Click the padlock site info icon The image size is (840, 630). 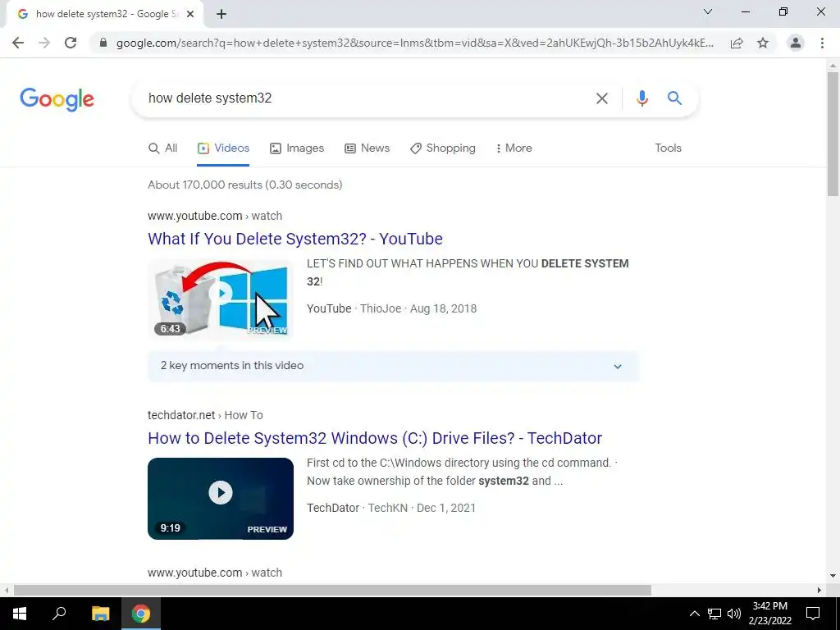click(x=103, y=43)
